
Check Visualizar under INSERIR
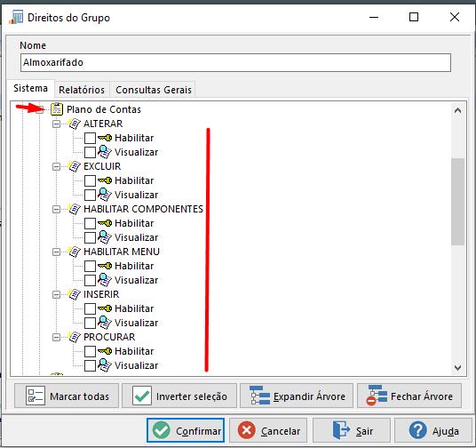(x=91, y=323)
